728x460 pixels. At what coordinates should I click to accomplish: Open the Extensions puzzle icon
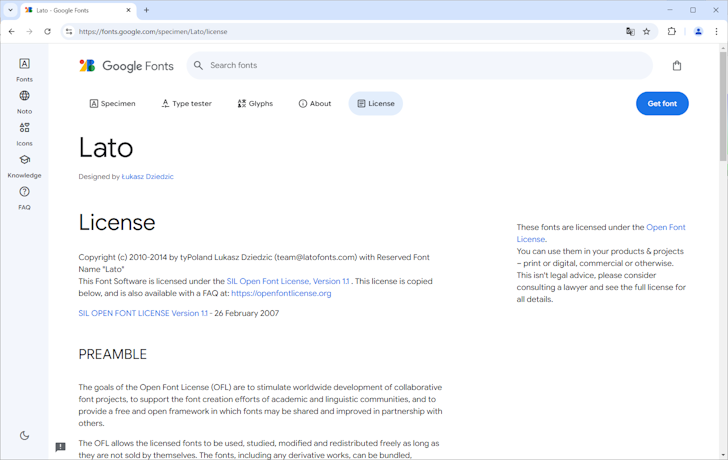pos(671,32)
